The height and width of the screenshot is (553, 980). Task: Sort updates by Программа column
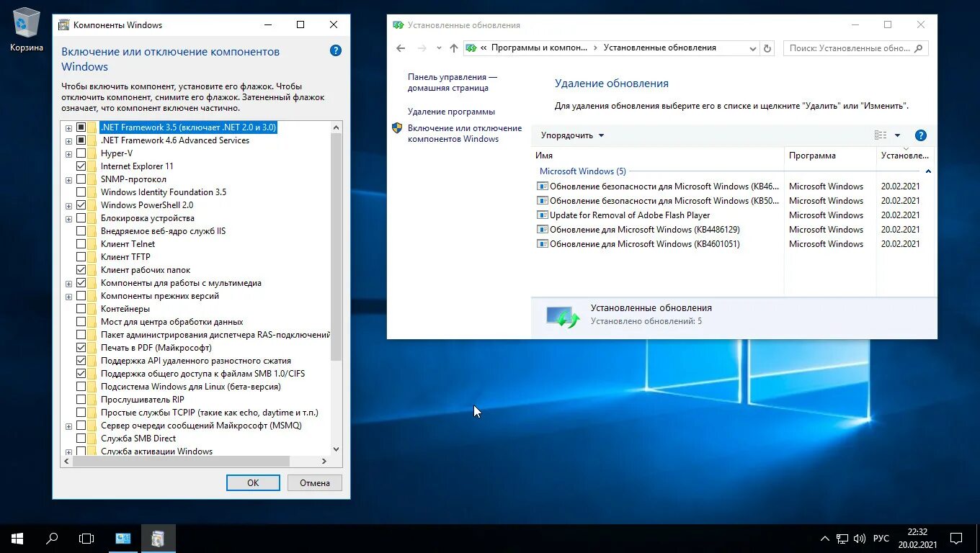(830, 156)
